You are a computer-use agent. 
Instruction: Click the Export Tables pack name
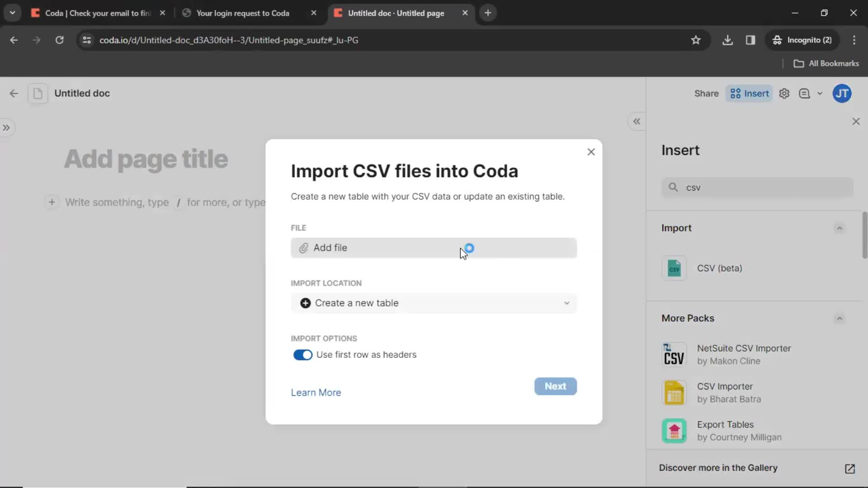[x=725, y=425]
